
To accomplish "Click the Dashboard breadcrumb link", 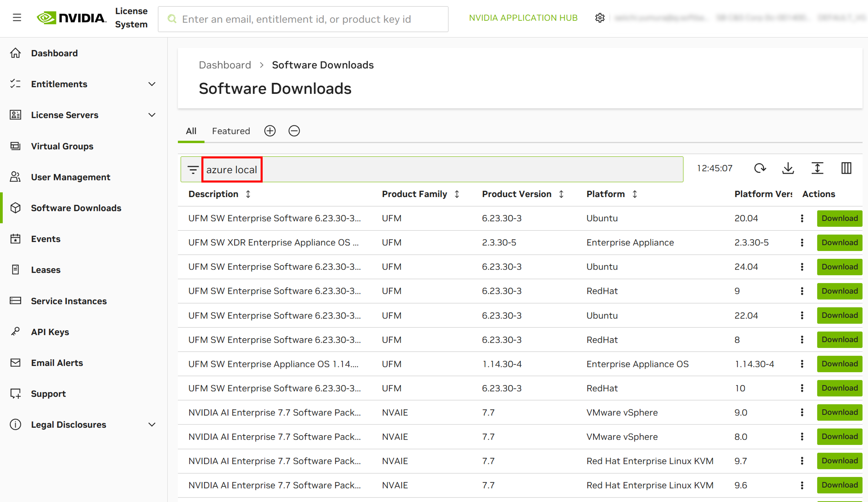I will (225, 65).
